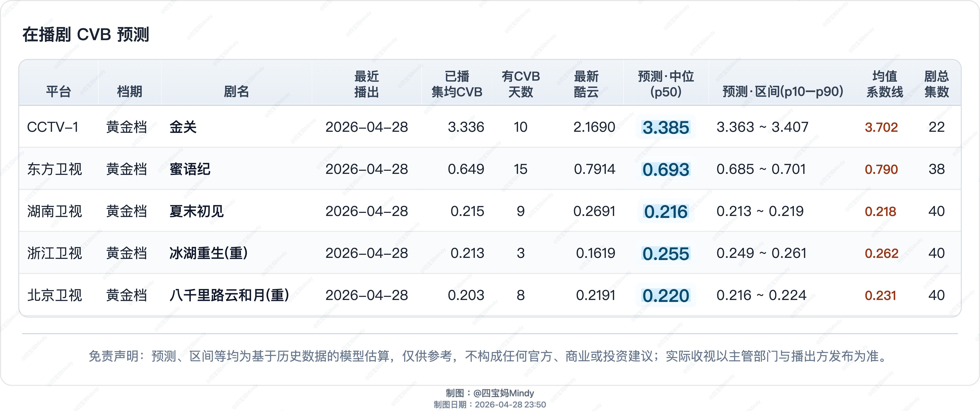Click the date in the 冰湖重生 row
Screen dimensions: 980x411
367,253
